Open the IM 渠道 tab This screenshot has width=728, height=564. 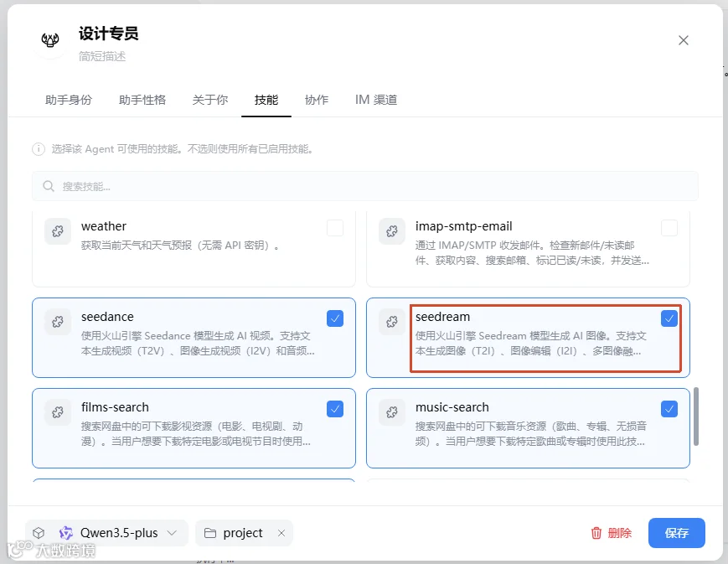pyautogui.click(x=376, y=100)
